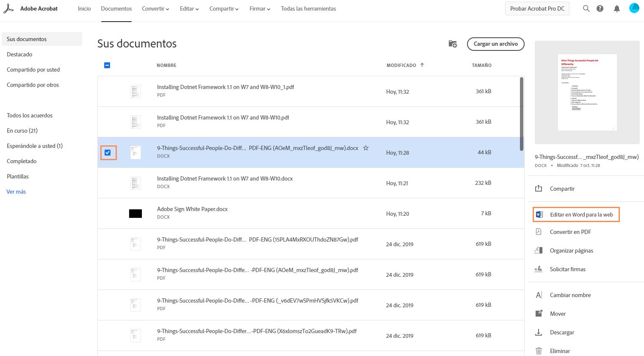Click the Convertir en PDF icon
The height and width of the screenshot is (356, 644).
[539, 232]
